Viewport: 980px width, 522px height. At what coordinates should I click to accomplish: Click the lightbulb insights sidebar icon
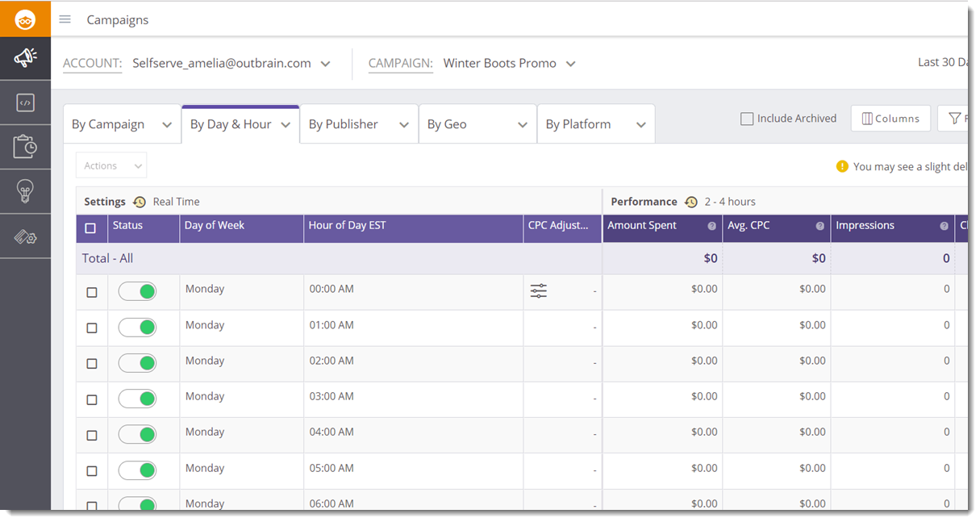pos(25,191)
